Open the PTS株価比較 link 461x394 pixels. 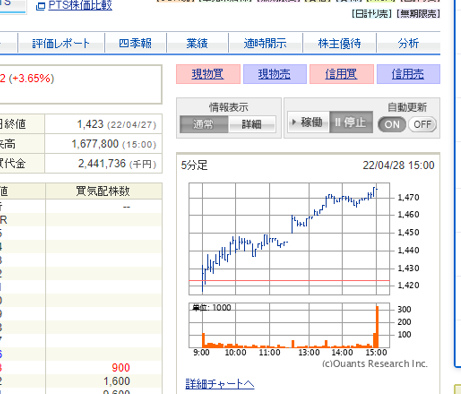click(80, 5)
